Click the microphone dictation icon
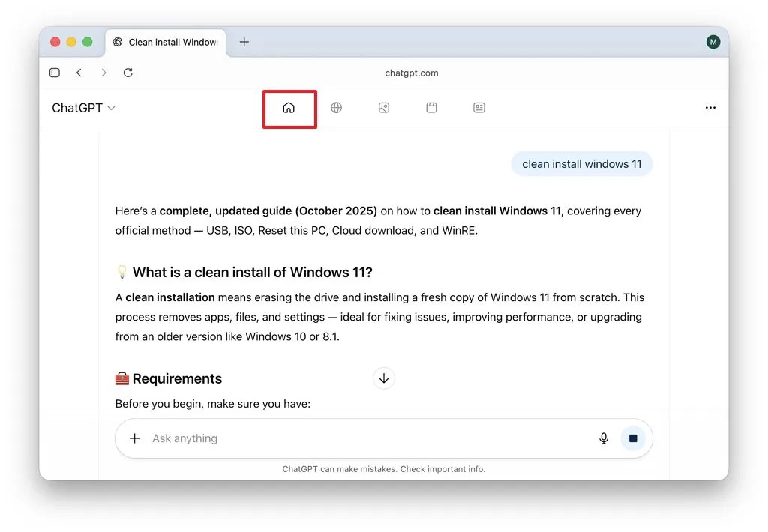768x532 pixels. tap(604, 438)
